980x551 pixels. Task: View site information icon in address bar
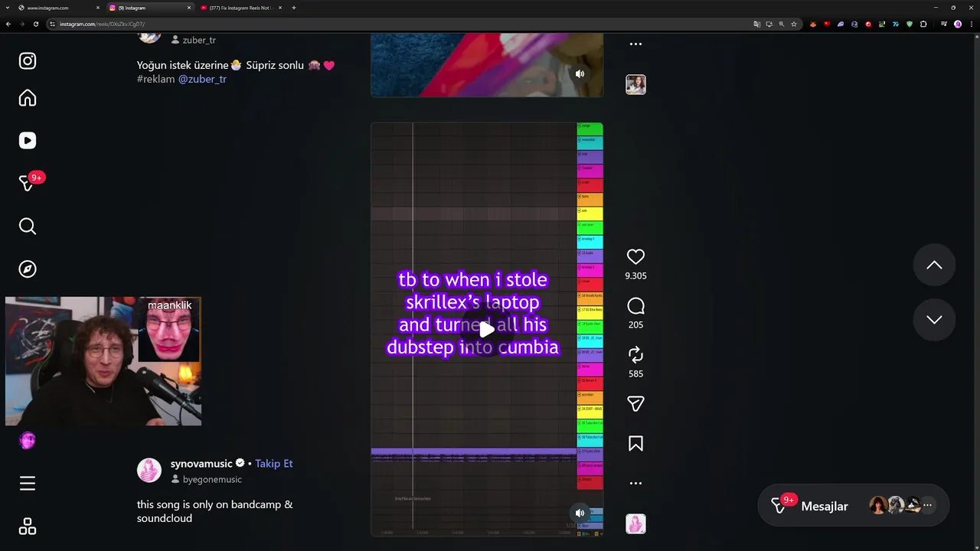[53, 24]
